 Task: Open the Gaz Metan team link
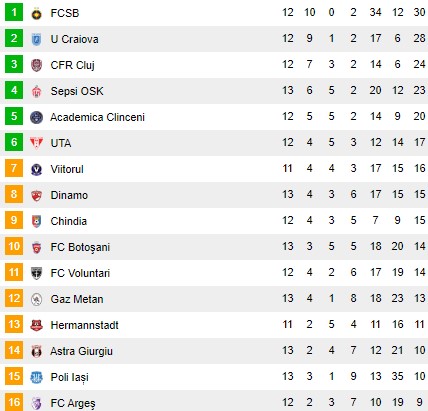coord(77,299)
